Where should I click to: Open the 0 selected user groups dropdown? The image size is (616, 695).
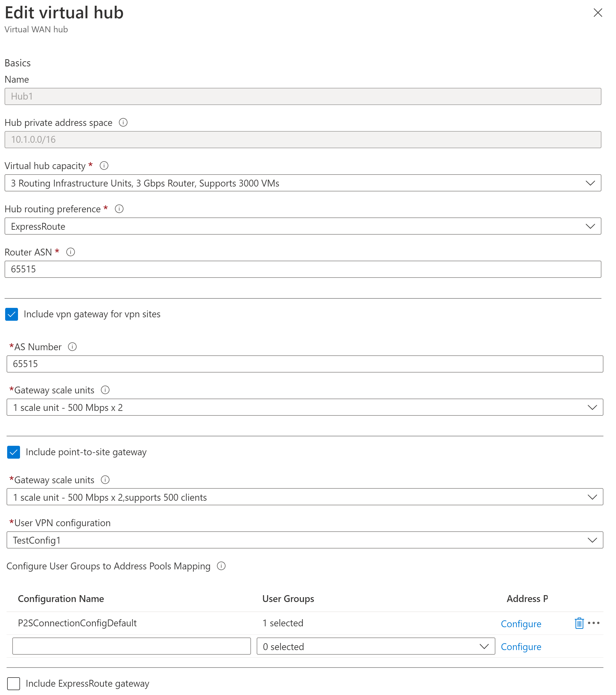click(375, 646)
